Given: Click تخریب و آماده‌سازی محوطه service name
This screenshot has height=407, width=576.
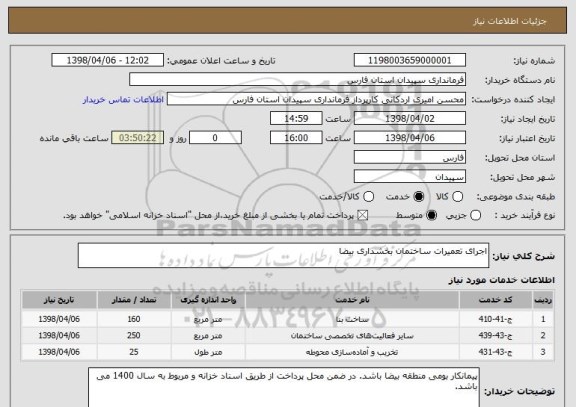Looking at the screenshot, I should 352,352.
